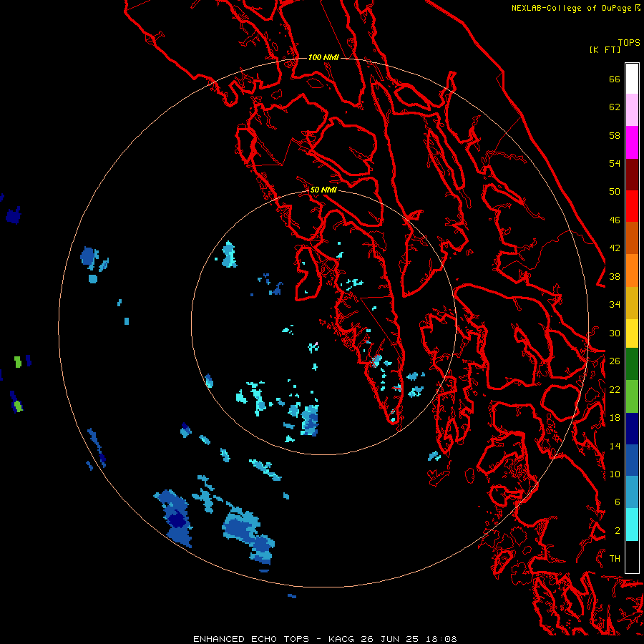Click the '34' legend value
This screenshot has width=644, height=644.
click(615, 305)
